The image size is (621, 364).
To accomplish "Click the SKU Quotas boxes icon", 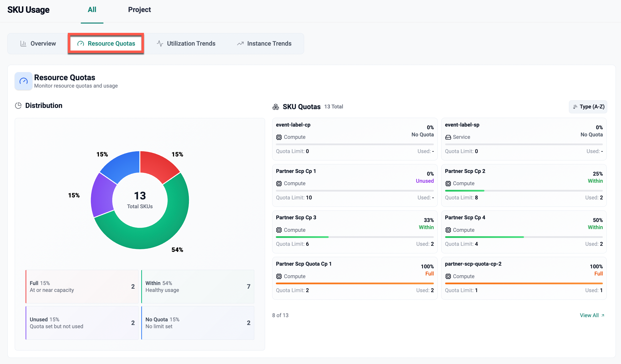I will coord(276,107).
